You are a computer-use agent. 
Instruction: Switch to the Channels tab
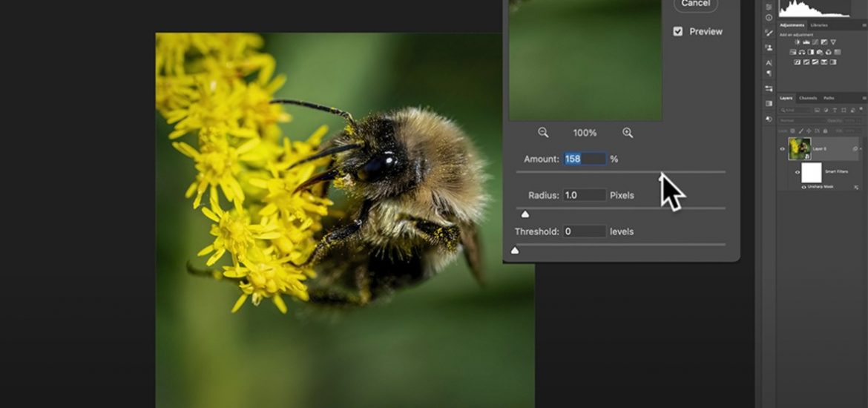[x=808, y=98]
